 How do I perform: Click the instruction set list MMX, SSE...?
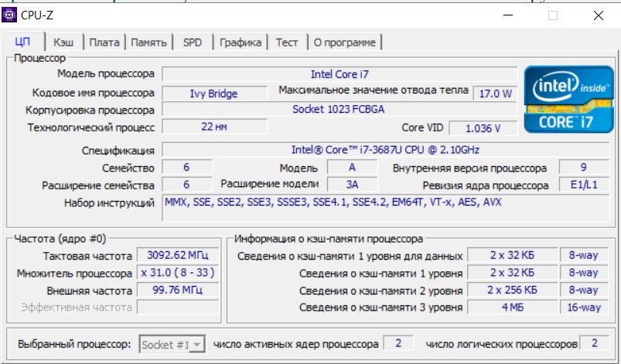pyautogui.click(x=385, y=207)
